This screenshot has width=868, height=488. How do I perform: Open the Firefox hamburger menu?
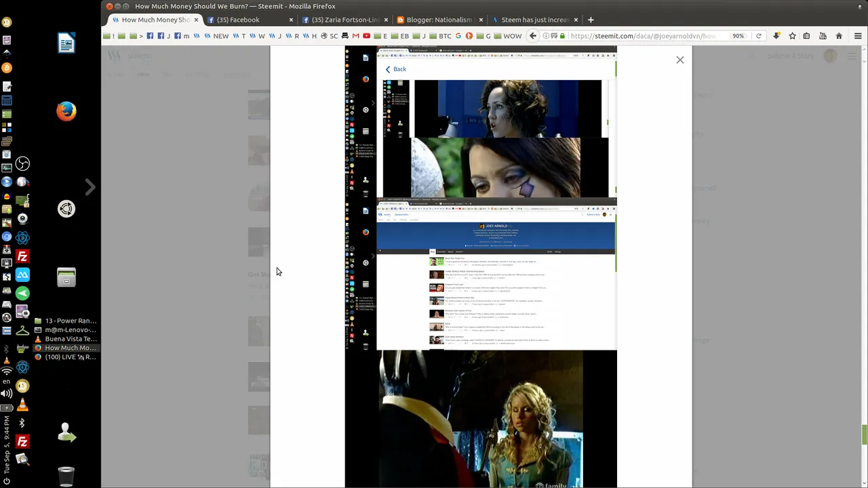858,36
